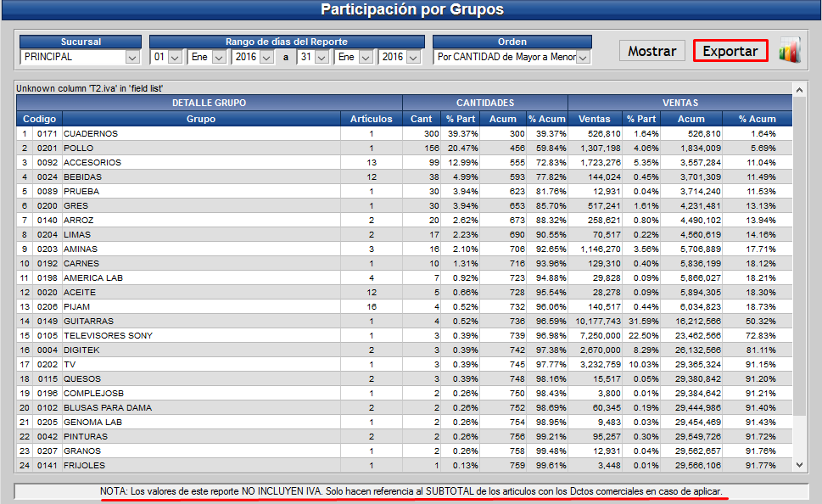The height and width of the screenshot is (504, 822).
Task: Click the Codigo column header
Action: (39, 119)
